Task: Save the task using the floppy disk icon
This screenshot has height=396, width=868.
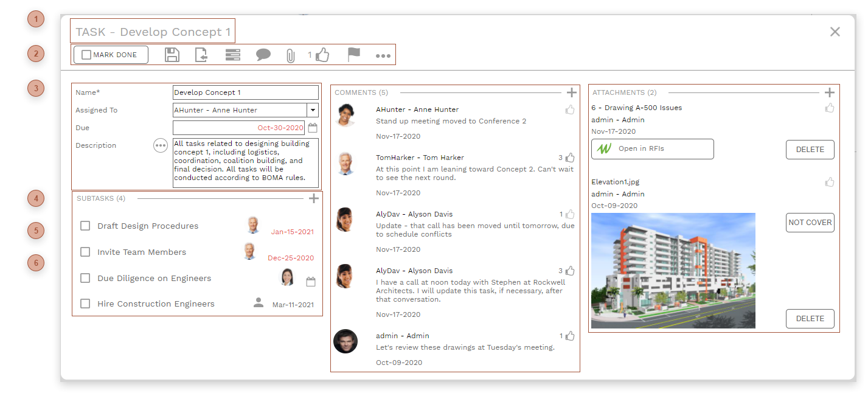Action: 172,54
